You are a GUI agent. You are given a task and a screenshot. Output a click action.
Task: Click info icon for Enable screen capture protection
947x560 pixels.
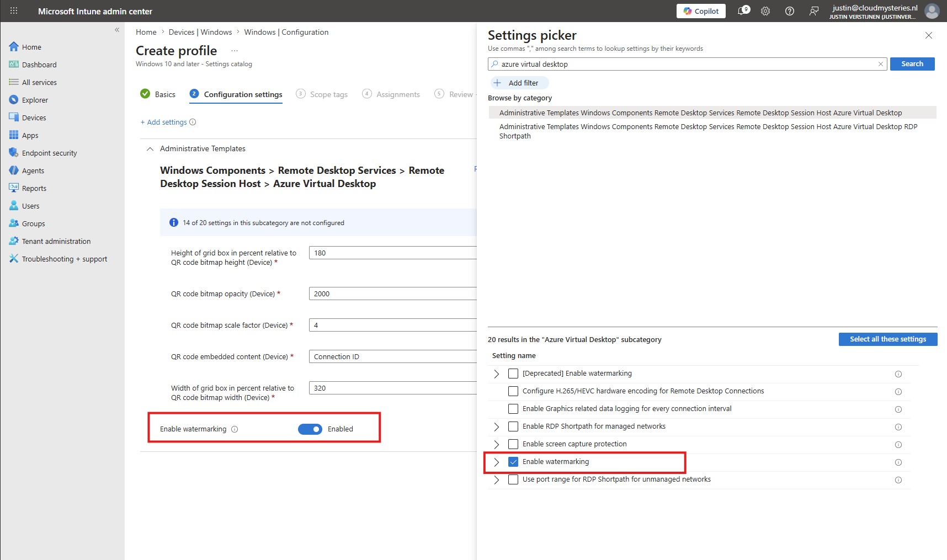898,445
